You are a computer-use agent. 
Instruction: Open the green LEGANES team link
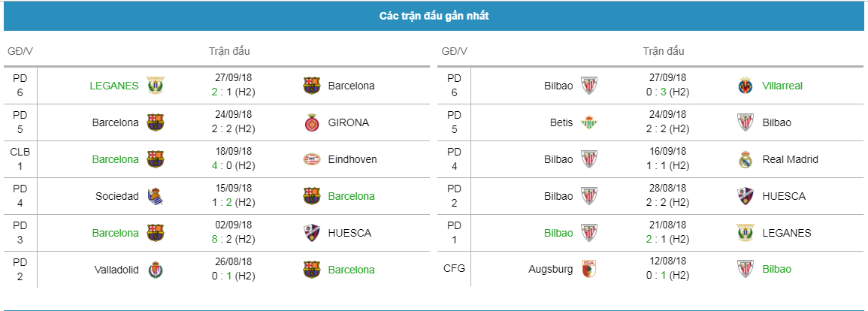[114, 86]
